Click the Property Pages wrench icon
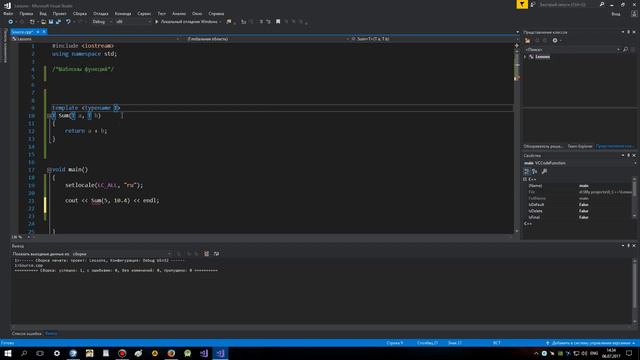This screenshot has height=360, width=640. 544,171
